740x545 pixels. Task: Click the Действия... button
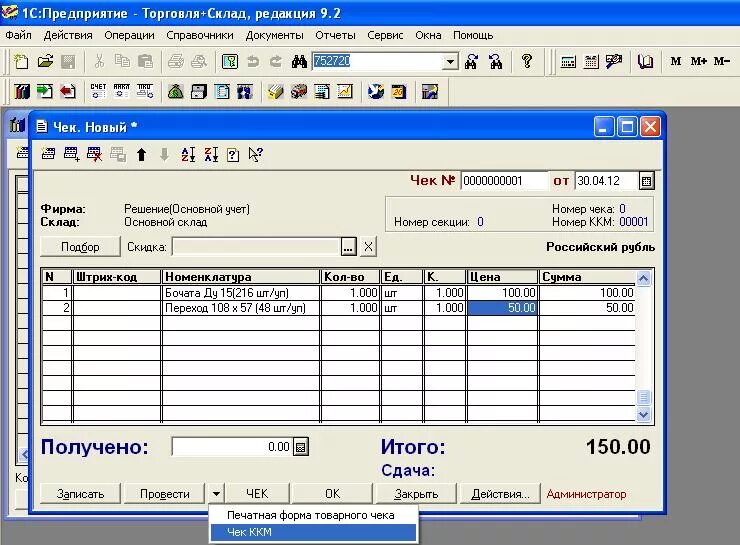500,494
